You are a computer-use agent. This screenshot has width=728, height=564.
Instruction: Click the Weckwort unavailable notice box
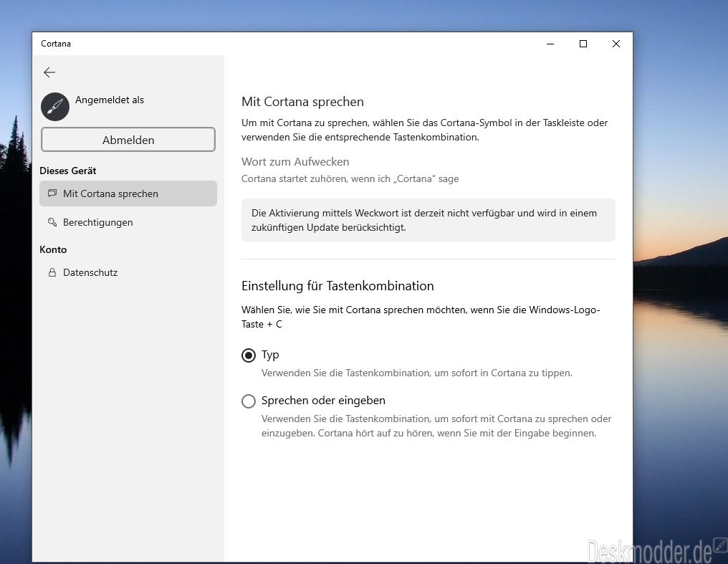click(428, 220)
